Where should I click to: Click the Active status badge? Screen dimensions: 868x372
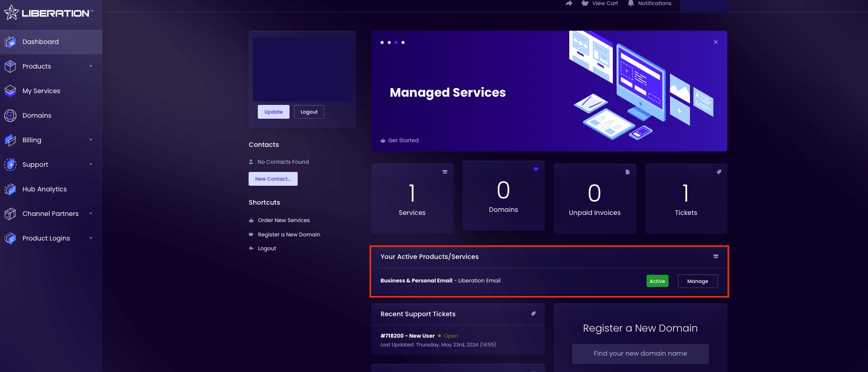(x=657, y=281)
